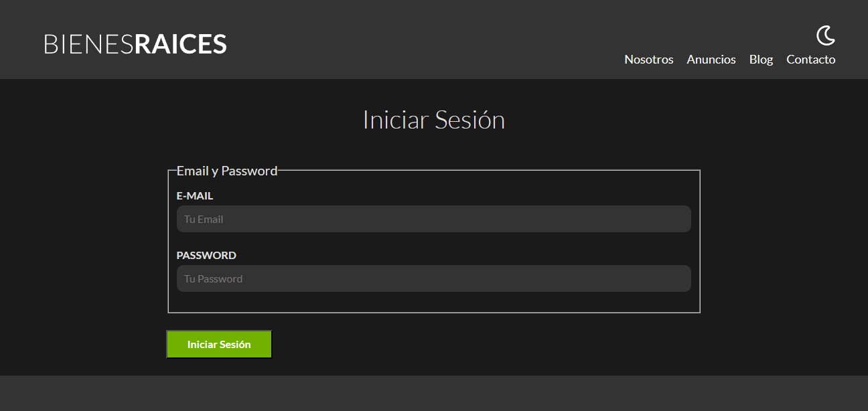The height and width of the screenshot is (411, 868).
Task: Click the thin BIENES part of the logo
Action: coord(88,44)
